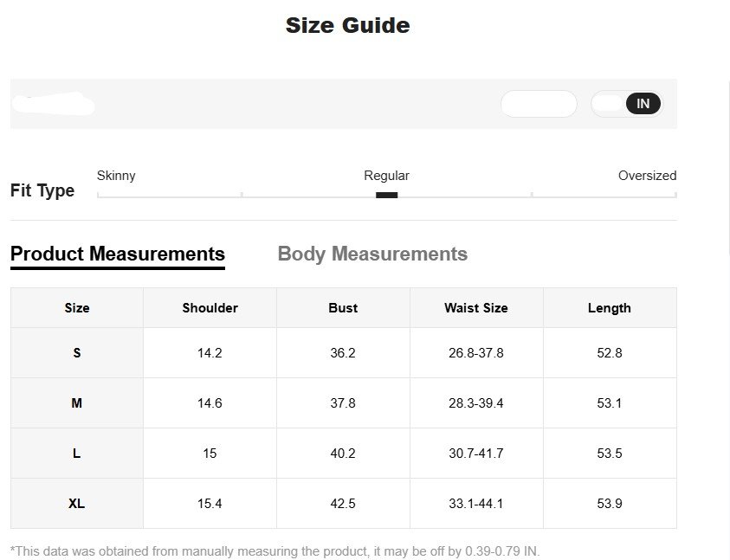Image resolution: width=730 pixels, height=560 pixels.
Task: Click the Regular fit type marker
Action: 386,195
